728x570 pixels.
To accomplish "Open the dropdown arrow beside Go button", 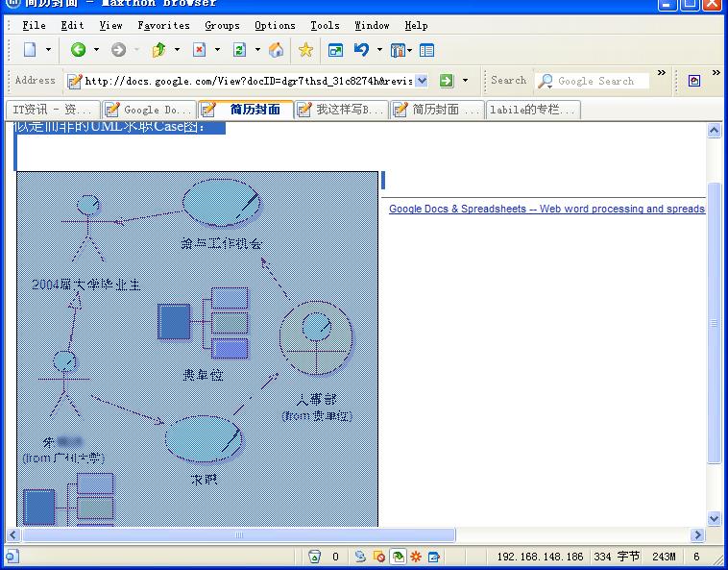I will (x=465, y=81).
